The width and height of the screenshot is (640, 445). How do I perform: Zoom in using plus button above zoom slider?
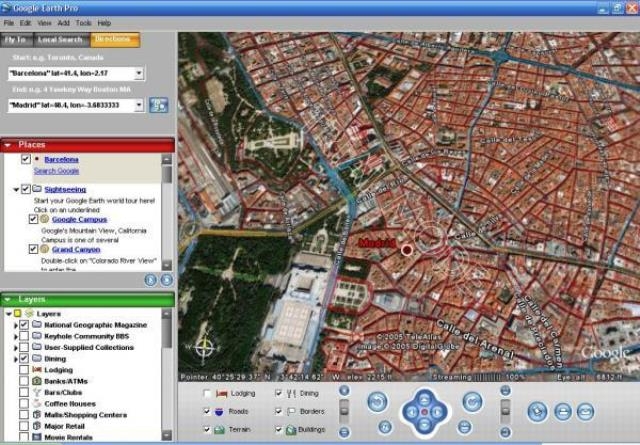pyautogui.click(x=344, y=391)
